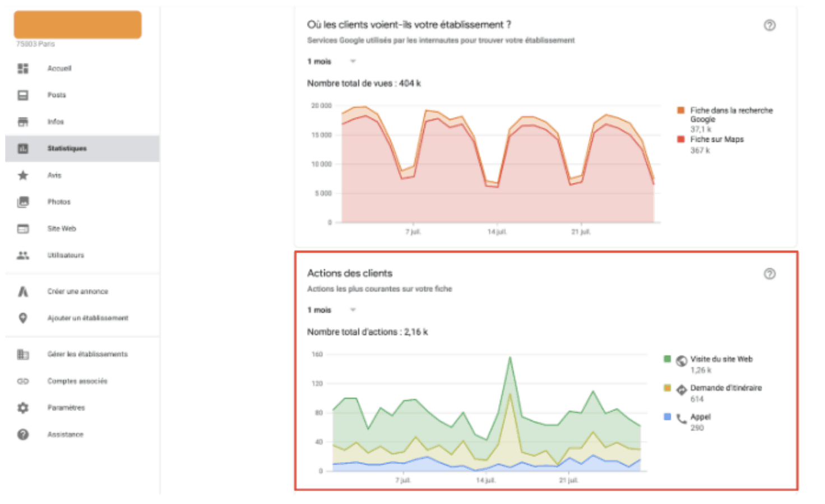Click the Appel phone icon
Viewport: 825px width, 504px height.
click(x=682, y=419)
